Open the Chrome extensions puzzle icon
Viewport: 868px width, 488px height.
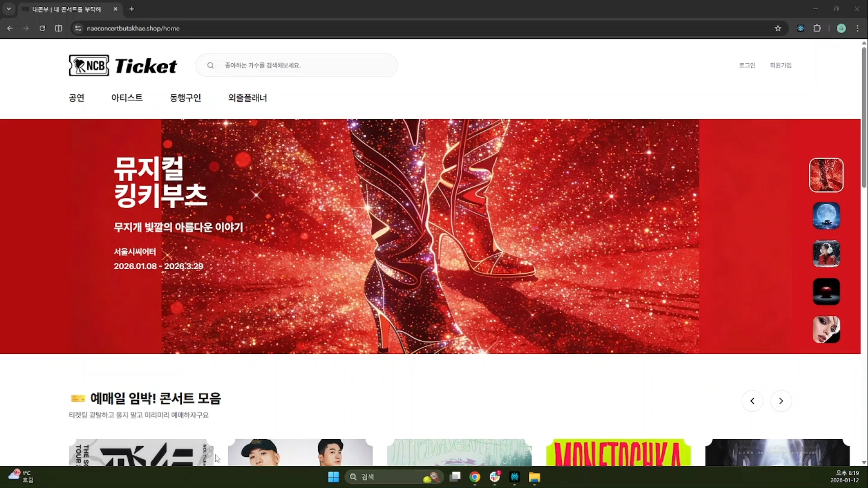pos(817,28)
